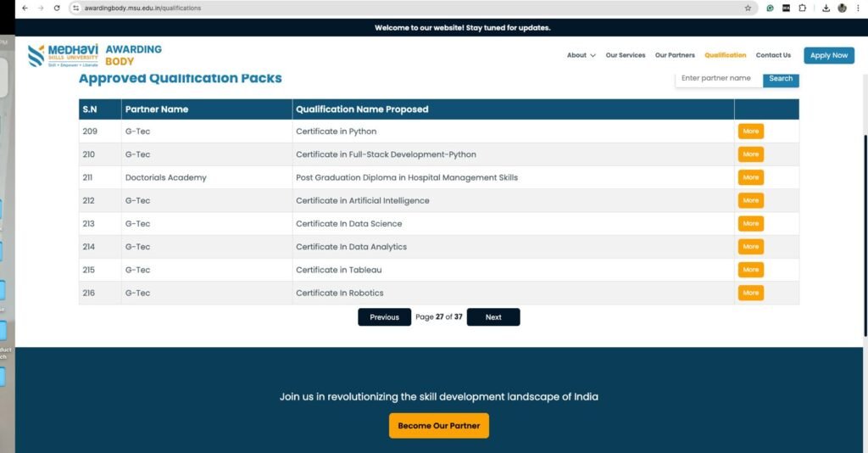Click the Search button
The image size is (868, 453).
(x=781, y=79)
